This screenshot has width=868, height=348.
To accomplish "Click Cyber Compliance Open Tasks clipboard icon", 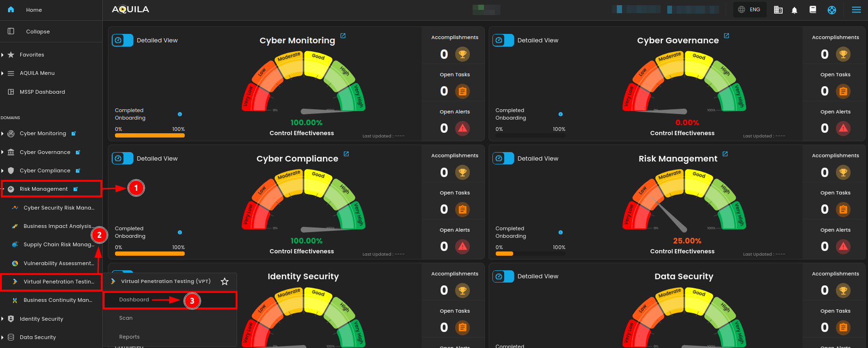I will [x=462, y=209].
